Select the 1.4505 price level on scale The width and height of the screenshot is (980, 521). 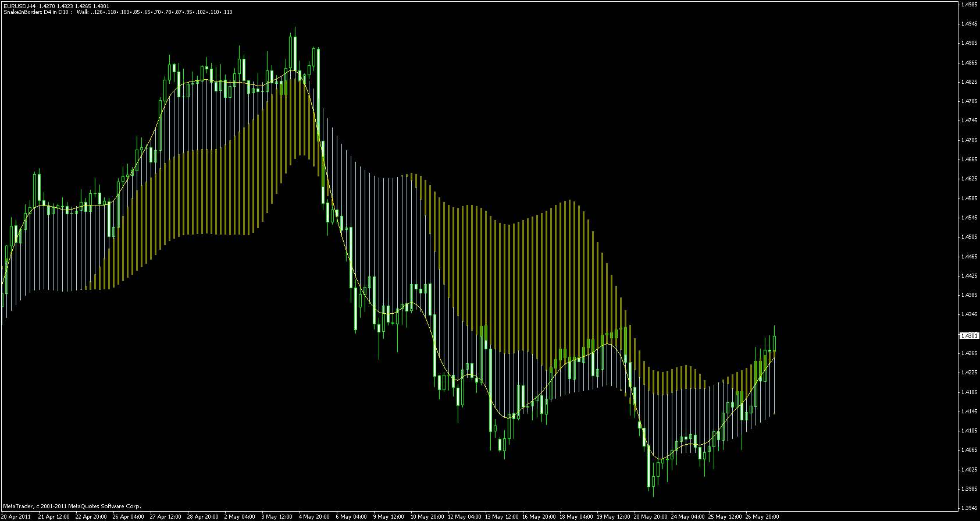tap(969, 237)
